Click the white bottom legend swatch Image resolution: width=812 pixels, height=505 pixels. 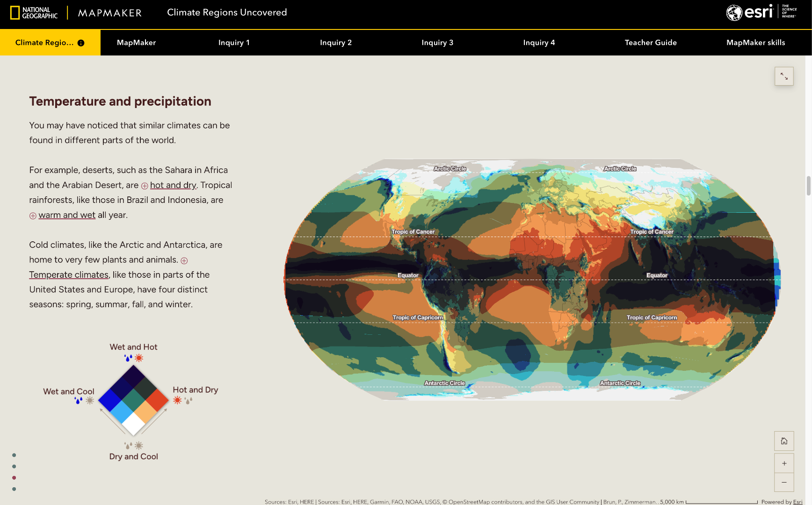pyautogui.click(x=134, y=424)
